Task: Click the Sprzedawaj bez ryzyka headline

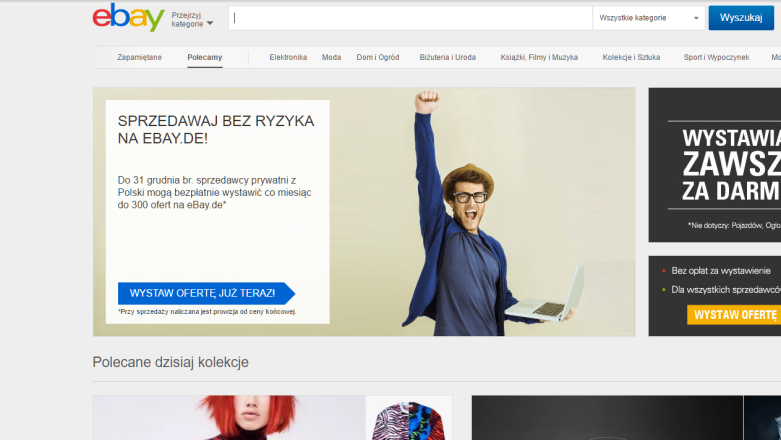Action: pos(216,130)
